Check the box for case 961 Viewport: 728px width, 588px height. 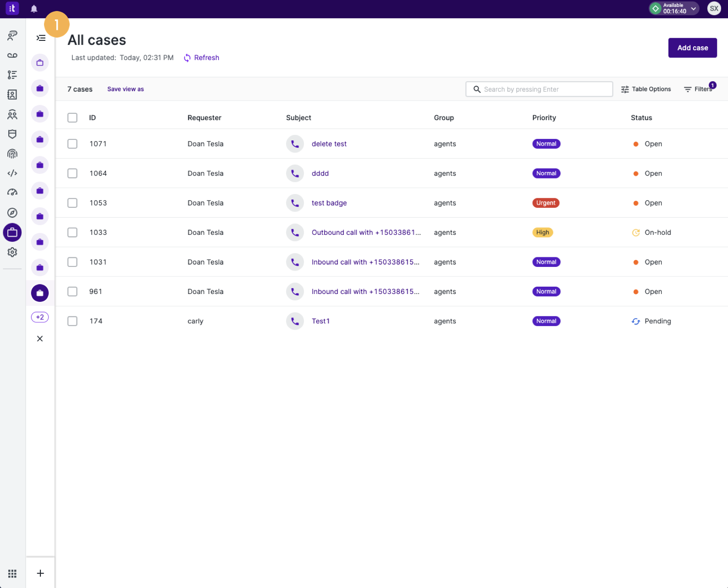[x=72, y=292]
